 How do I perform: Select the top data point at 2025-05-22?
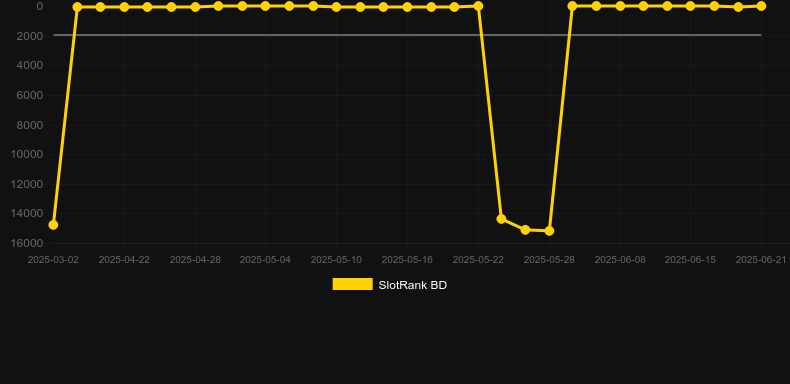[x=478, y=6]
